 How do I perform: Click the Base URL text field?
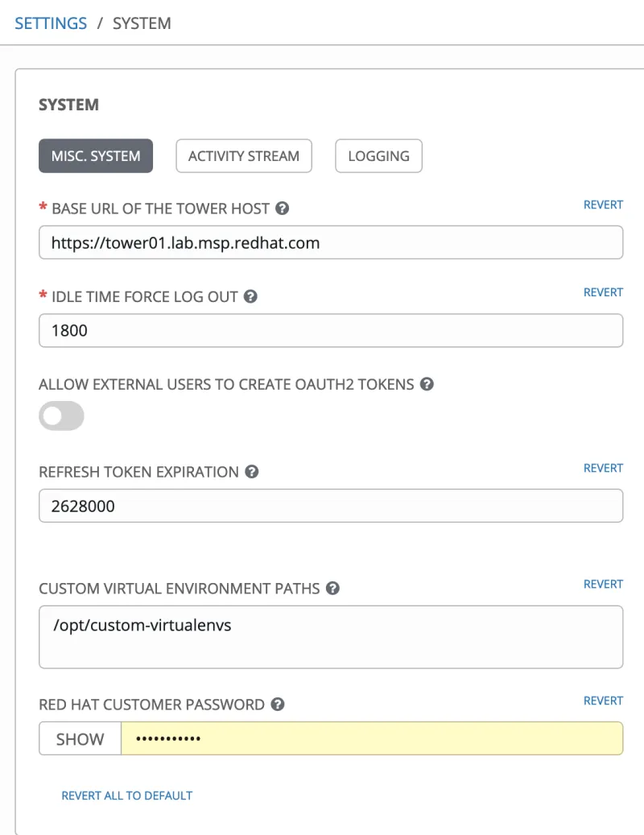[x=331, y=242]
